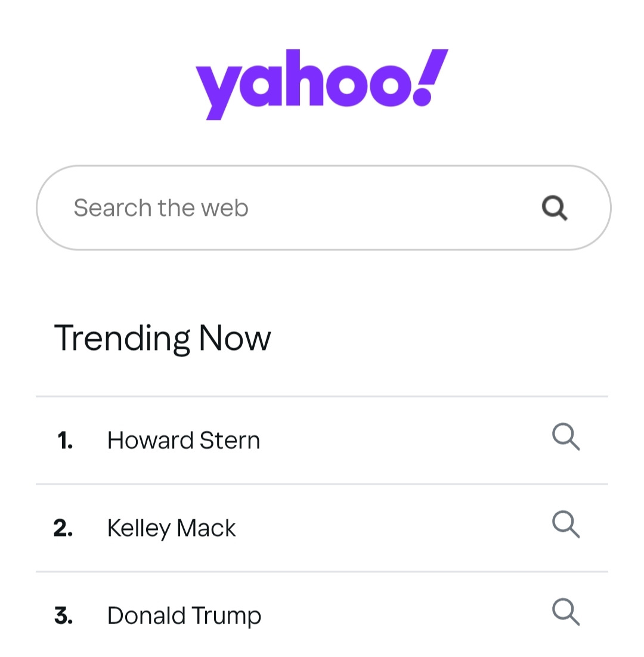Click the magnifier icon beside Donald Trump
The image size is (644, 657).
click(565, 612)
